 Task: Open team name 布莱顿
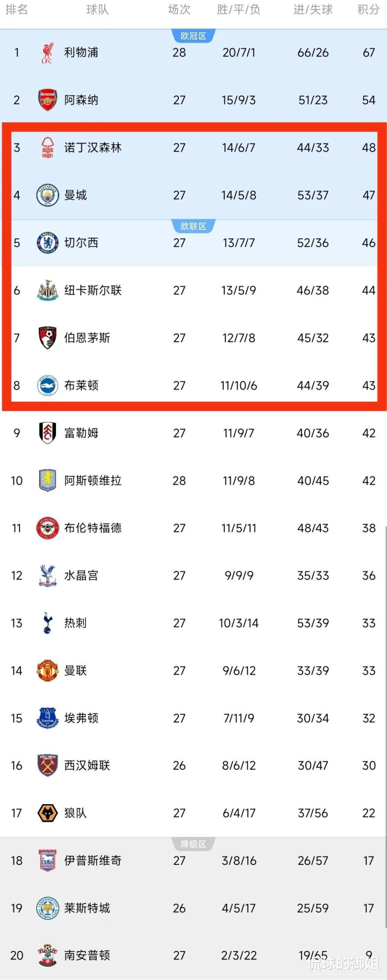81,386
